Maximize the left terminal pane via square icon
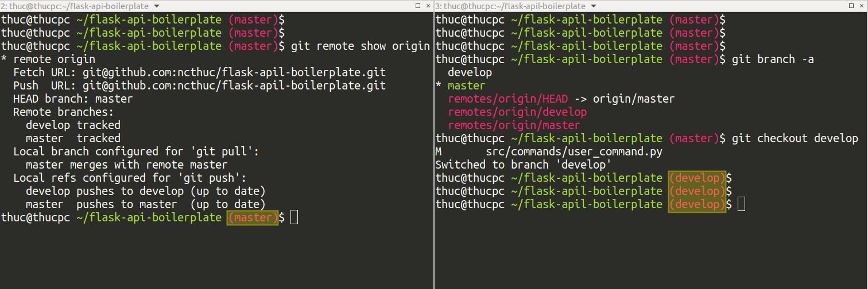 tap(417, 6)
